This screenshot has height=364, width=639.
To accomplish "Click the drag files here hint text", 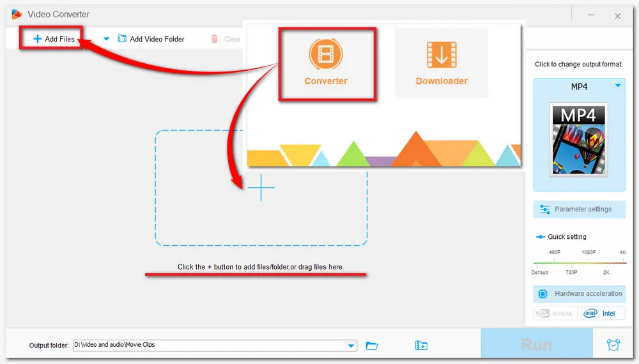I will click(x=261, y=267).
